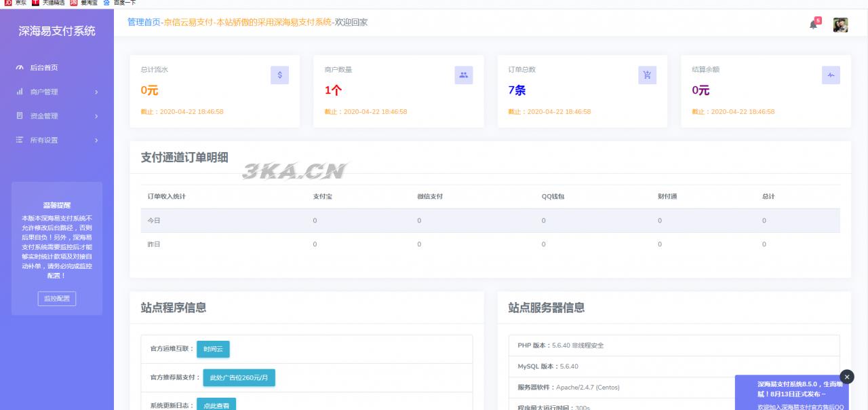
Task: Open the user avatar menu
Action: coord(840,25)
